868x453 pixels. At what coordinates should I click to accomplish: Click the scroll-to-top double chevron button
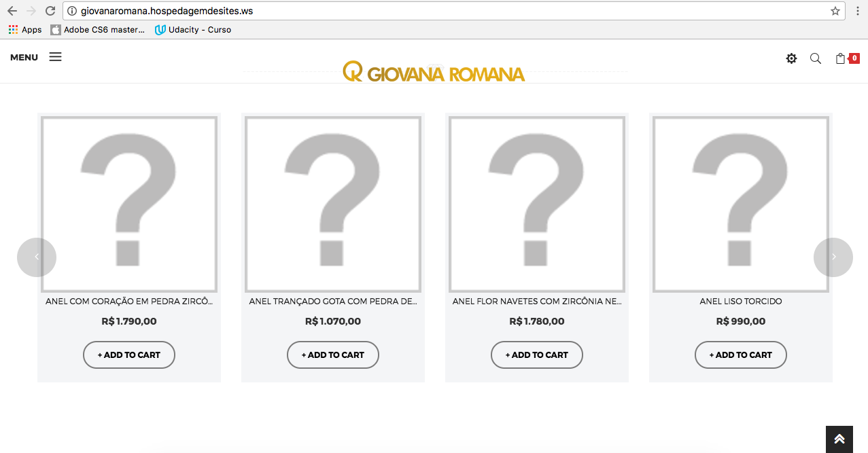coord(839,439)
